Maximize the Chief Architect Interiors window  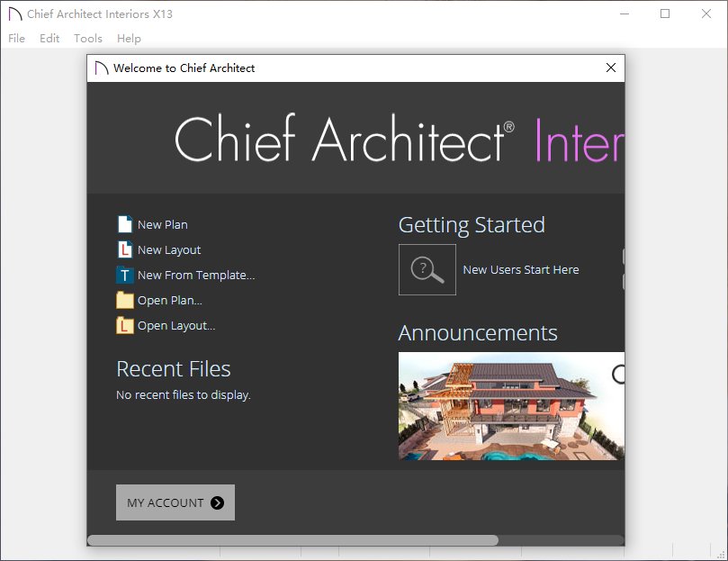pyautogui.click(x=665, y=14)
